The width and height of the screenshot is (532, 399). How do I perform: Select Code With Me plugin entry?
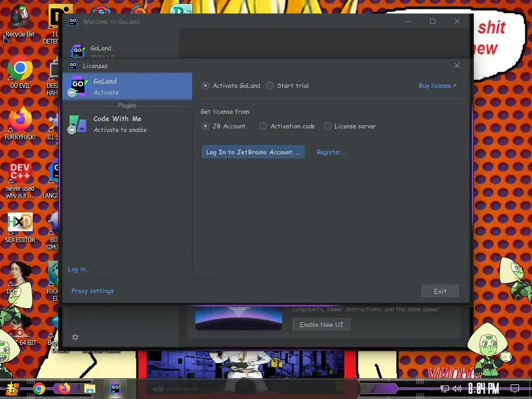(x=127, y=124)
